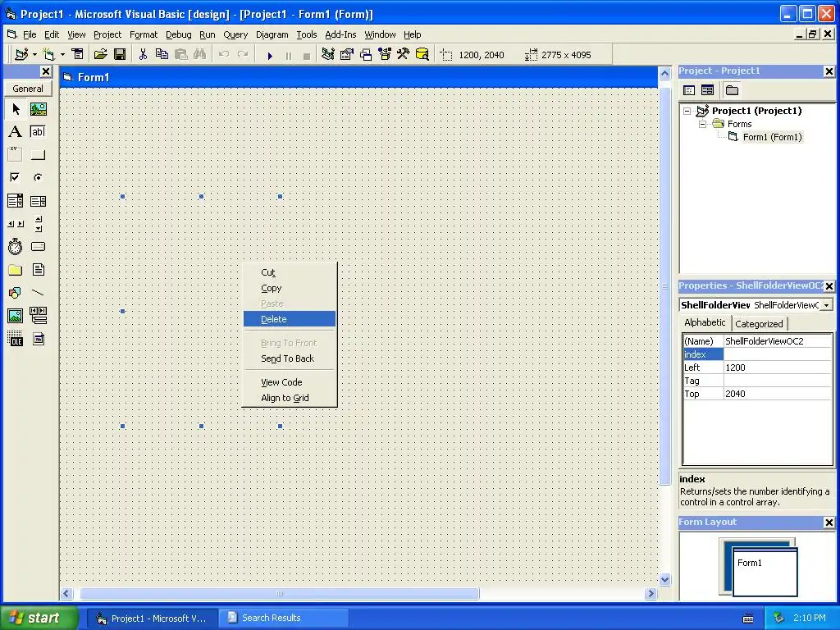This screenshot has height=630, width=840.
Task: Select the Pointer tool in the toolbox
Action: coord(16,109)
